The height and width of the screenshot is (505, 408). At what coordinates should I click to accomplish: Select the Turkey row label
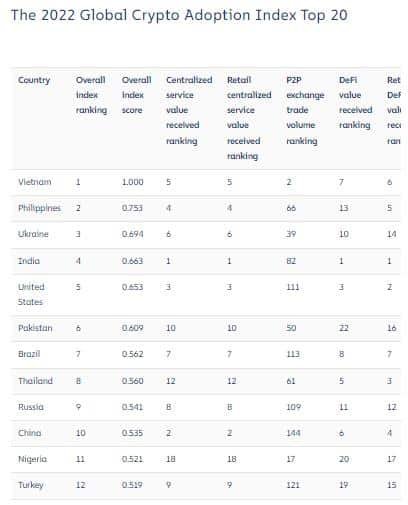coord(31,485)
